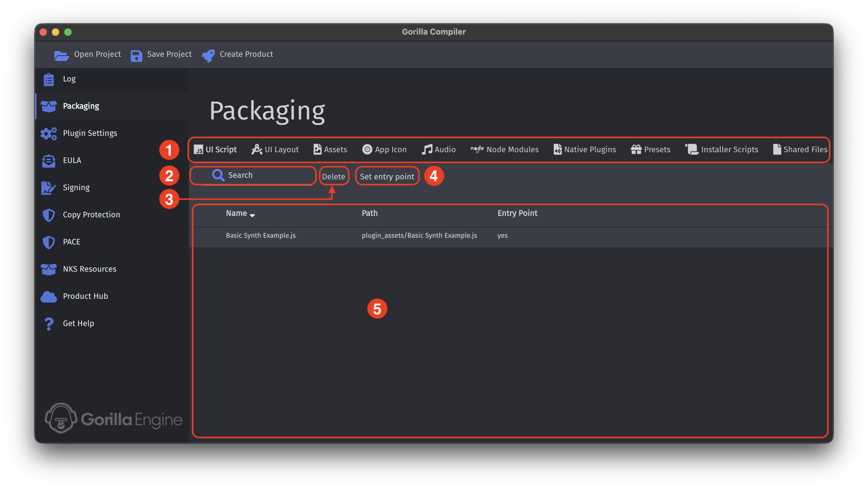Click the Native Plugins file icon

(x=557, y=149)
